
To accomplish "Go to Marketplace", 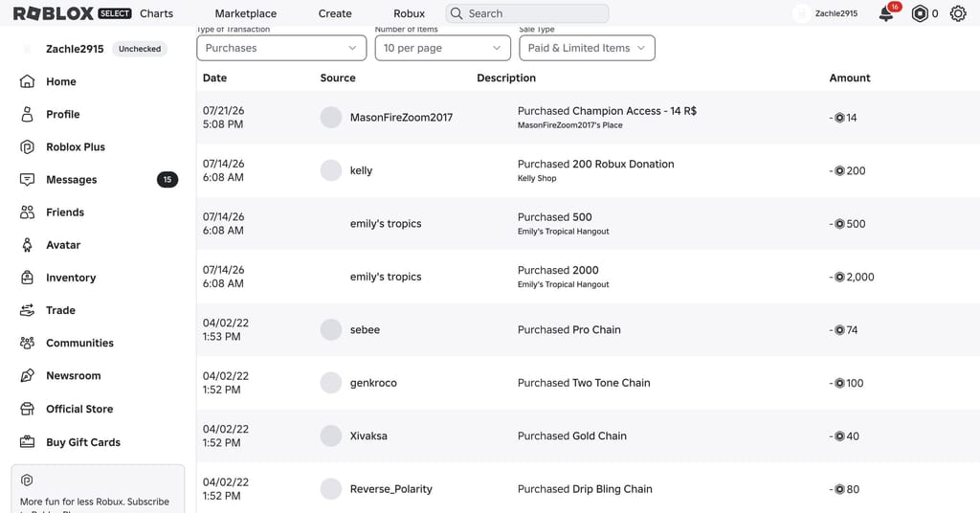I will pos(246,13).
